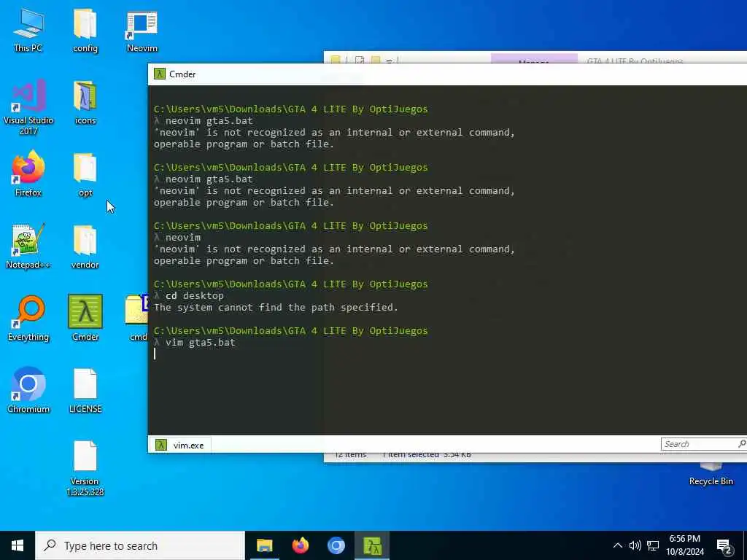Select the vim.exe console tab
Viewport: 747px width, 560px height.
(x=181, y=446)
